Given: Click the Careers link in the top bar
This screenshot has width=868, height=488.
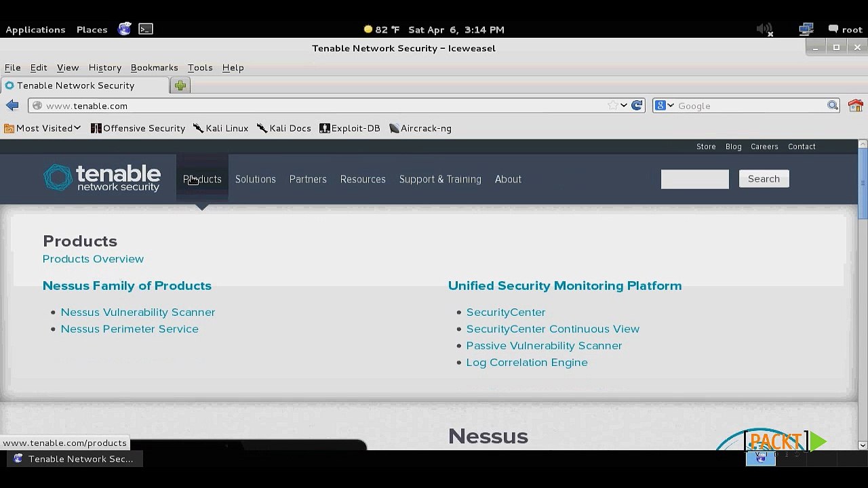Looking at the screenshot, I should [x=764, y=146].
